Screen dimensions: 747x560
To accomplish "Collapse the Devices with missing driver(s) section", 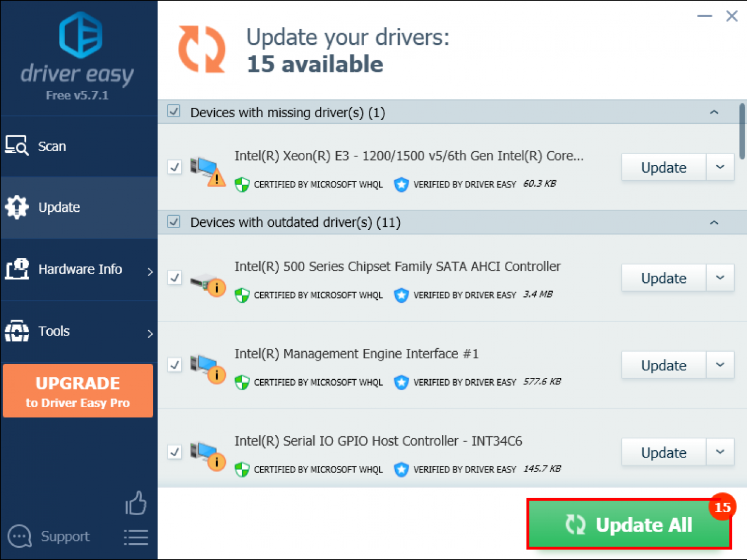I will coord(714,111).
